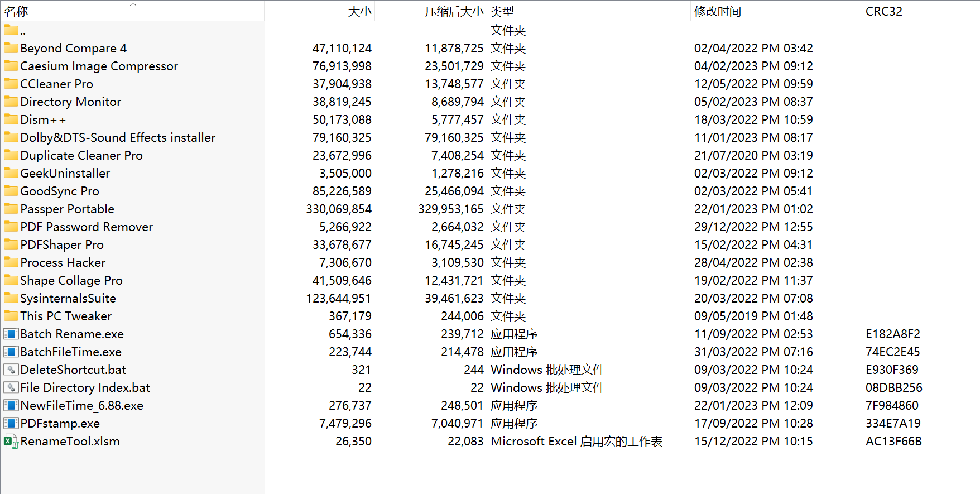Click the BatchFileTime.exe application icon

11,352
